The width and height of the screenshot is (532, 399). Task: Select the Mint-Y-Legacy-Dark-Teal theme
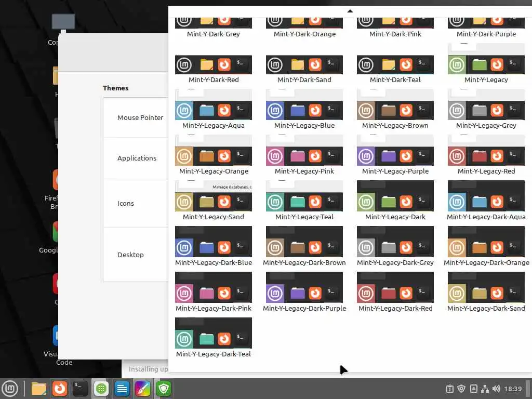[214, 338]
